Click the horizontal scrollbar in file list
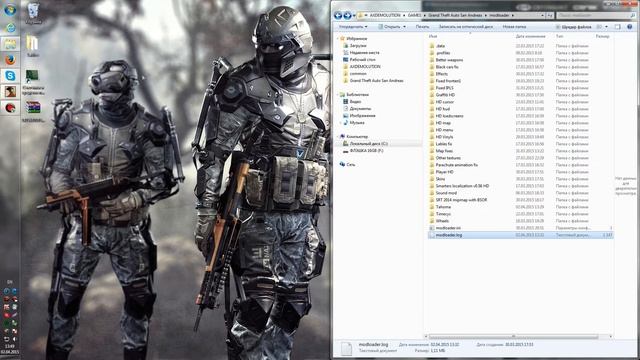 (x=513, y=336)
